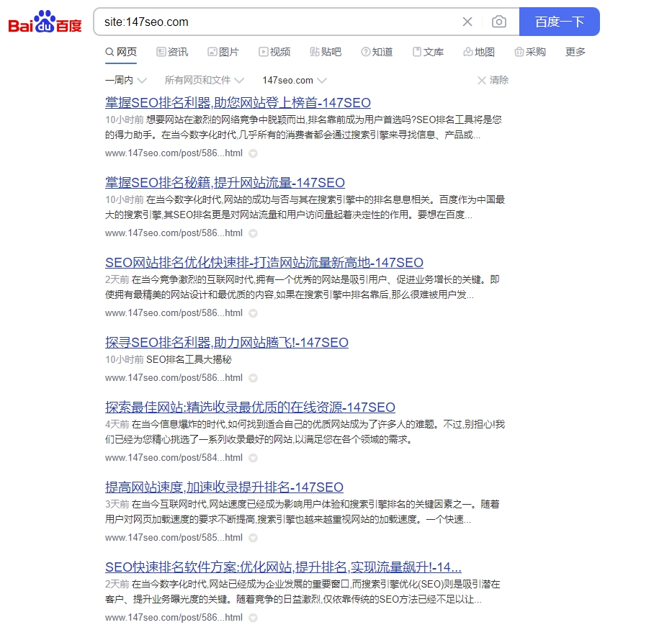Click arrow icon beside URL under 提升网站流量 result
The width and height of the screenshot is (672, 630).
[x=254, y=233]
